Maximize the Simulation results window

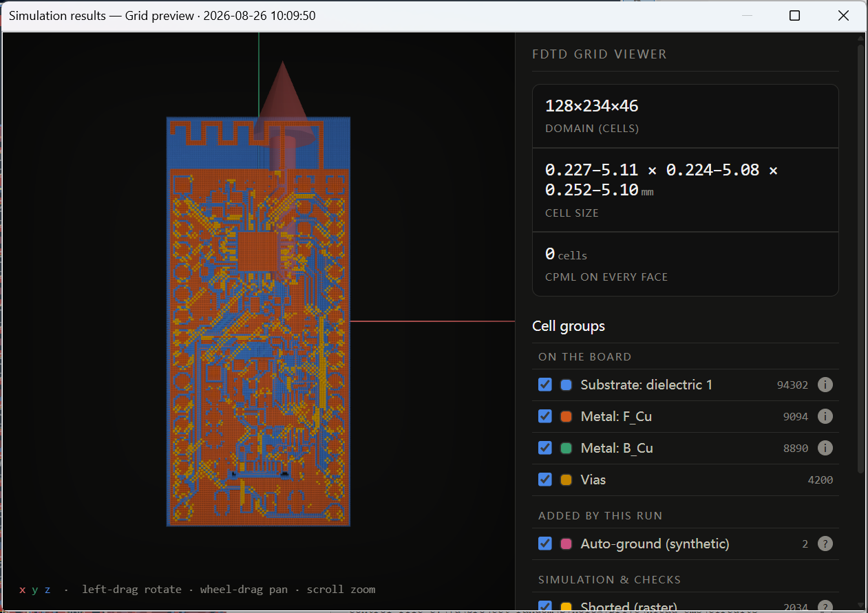[x=794, y=16]
